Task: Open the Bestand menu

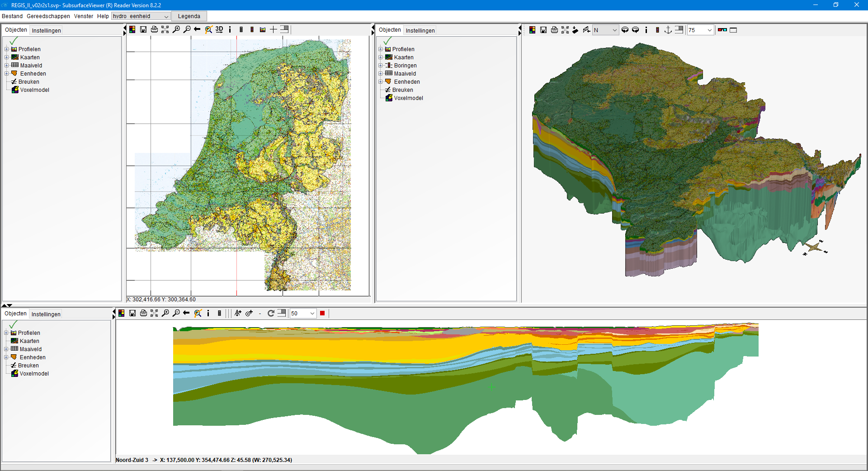Action: [x=12, y=16]
